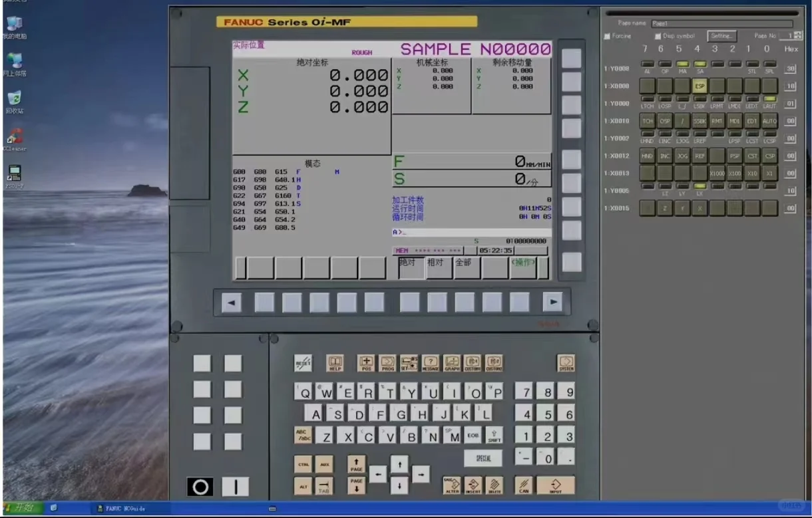This screenshot has width=812, height=518.
Task: Select the (操作) operation soft key
Action: point(523,267)
